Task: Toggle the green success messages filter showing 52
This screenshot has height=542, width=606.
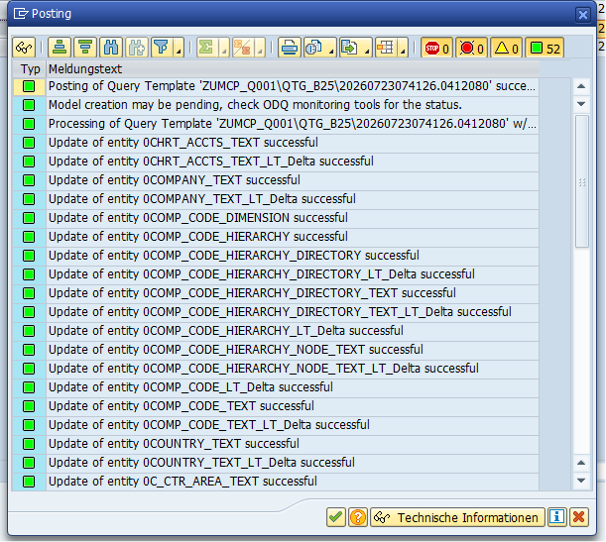Action: (x=545, y=48)
